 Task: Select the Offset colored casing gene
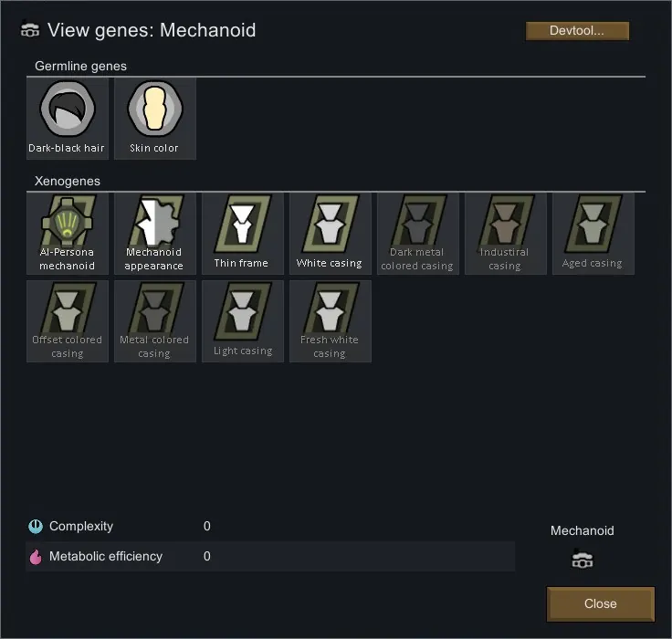[x=68, y=321]
